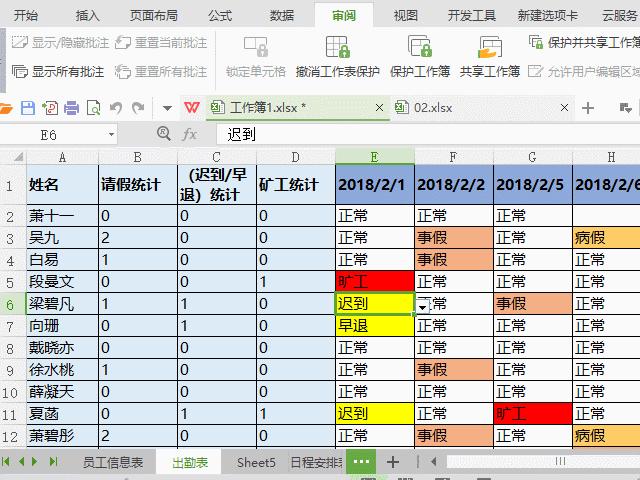Image resolution: width=640 pixels, height=480 pixels.
Task: Click the WPS home W icon
Action: 192,108
